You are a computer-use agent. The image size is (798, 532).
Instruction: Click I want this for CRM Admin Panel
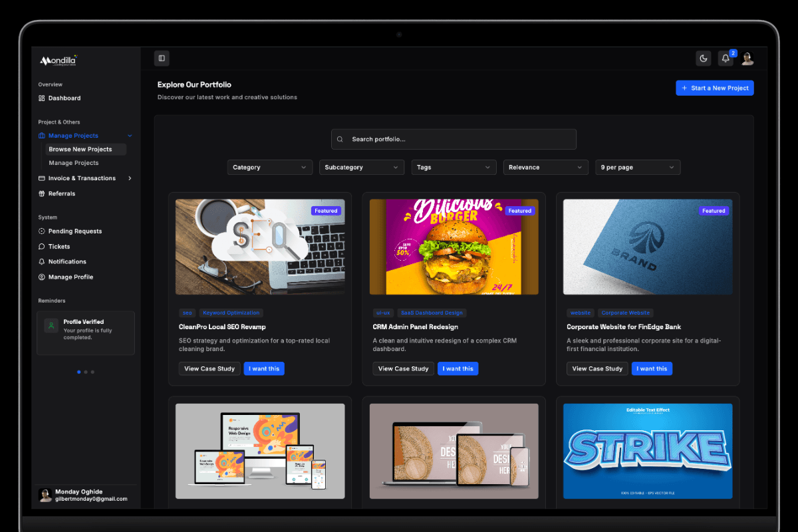coord(458,368)
